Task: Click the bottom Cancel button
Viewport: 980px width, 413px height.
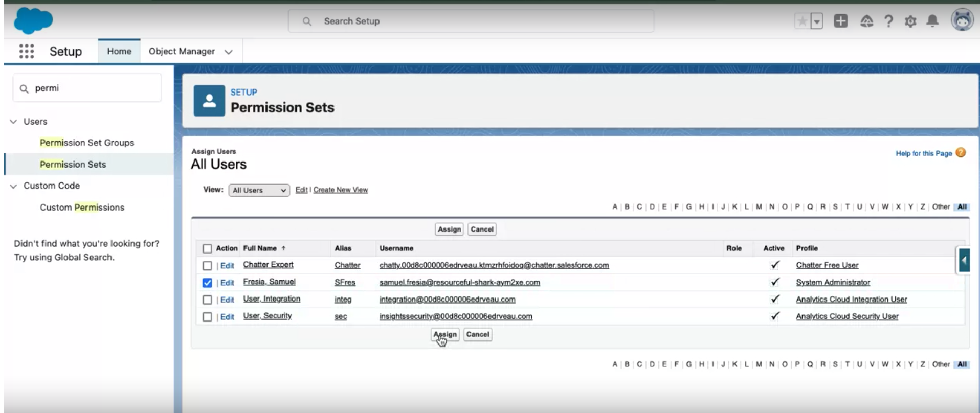Action: (478, 334)
